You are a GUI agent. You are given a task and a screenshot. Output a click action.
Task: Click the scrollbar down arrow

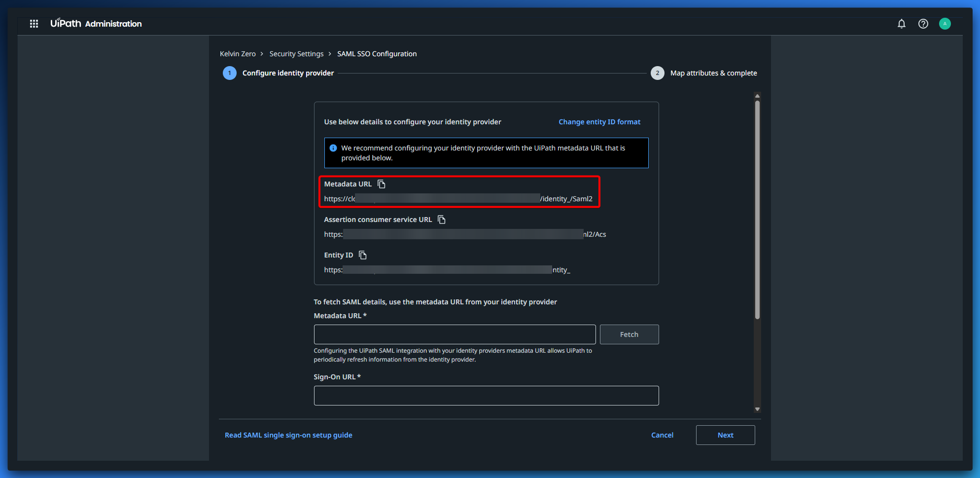click(757, 409)
